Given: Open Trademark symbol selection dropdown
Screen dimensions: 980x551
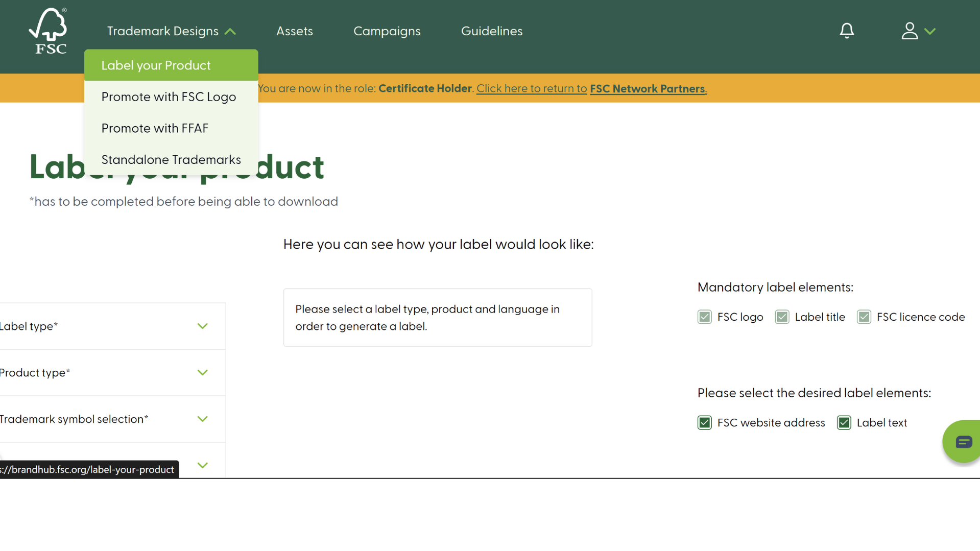Looking at the screenshot, I should 203,419.
